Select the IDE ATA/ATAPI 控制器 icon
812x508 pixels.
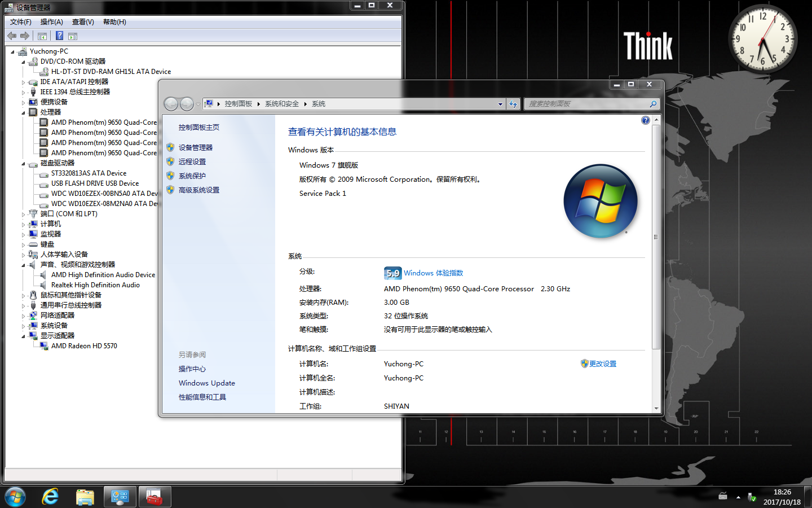point(33,82)
